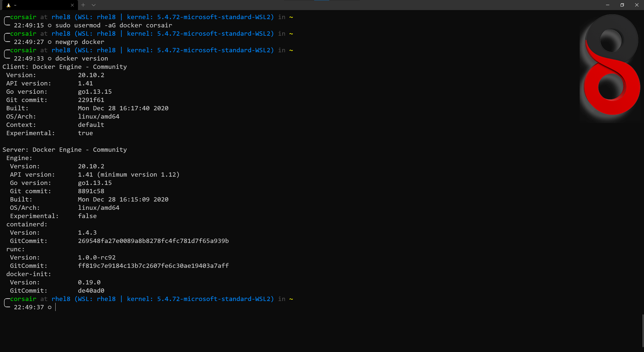Image resolution: width=644 pixels, height=352 pixels.
Task: Select the "~" terminal tab
Action: coord(38,5)
